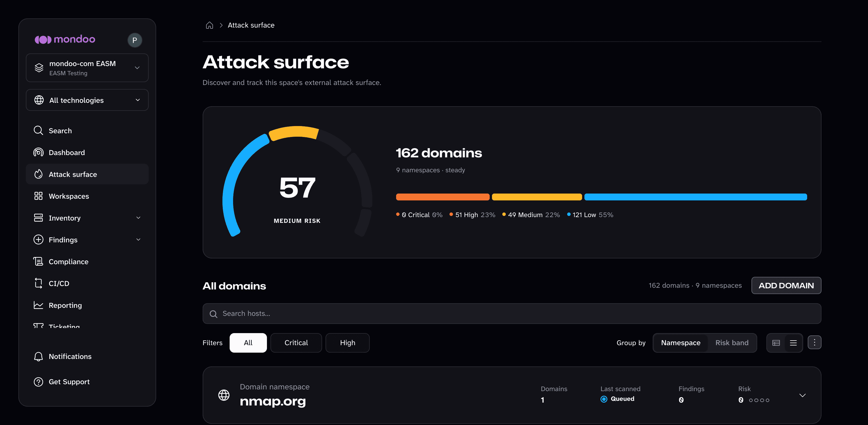Expand the Findings submenu chevron

point(138,239)
